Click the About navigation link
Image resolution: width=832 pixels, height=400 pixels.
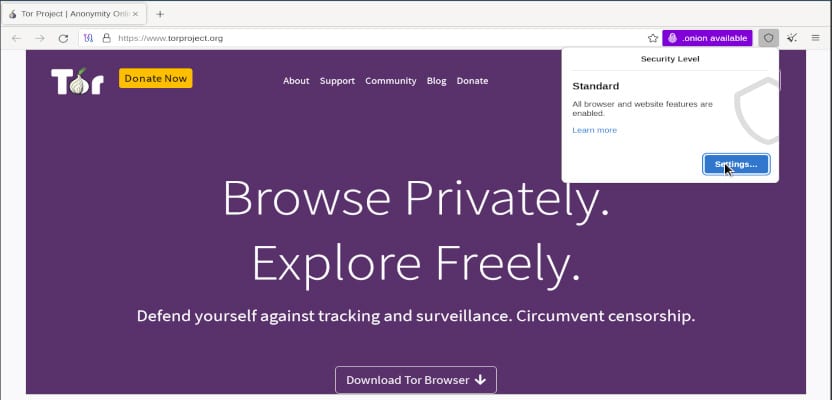click(296, 81)
